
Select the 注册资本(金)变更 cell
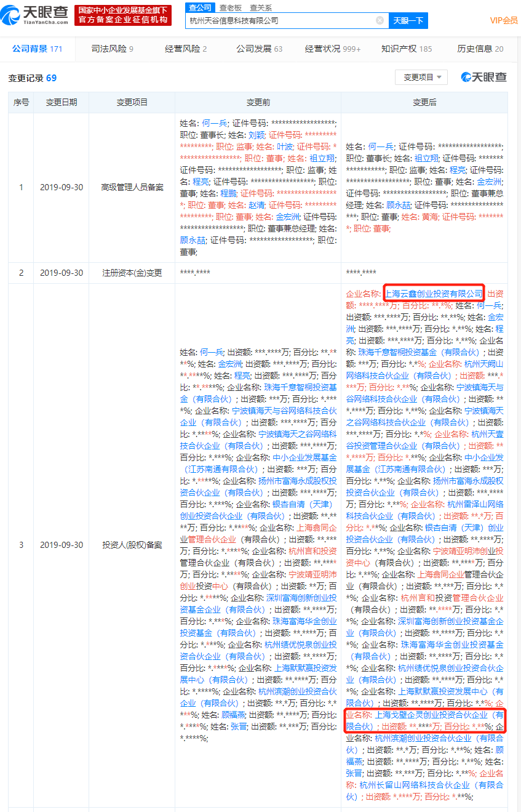click(132, 273)
